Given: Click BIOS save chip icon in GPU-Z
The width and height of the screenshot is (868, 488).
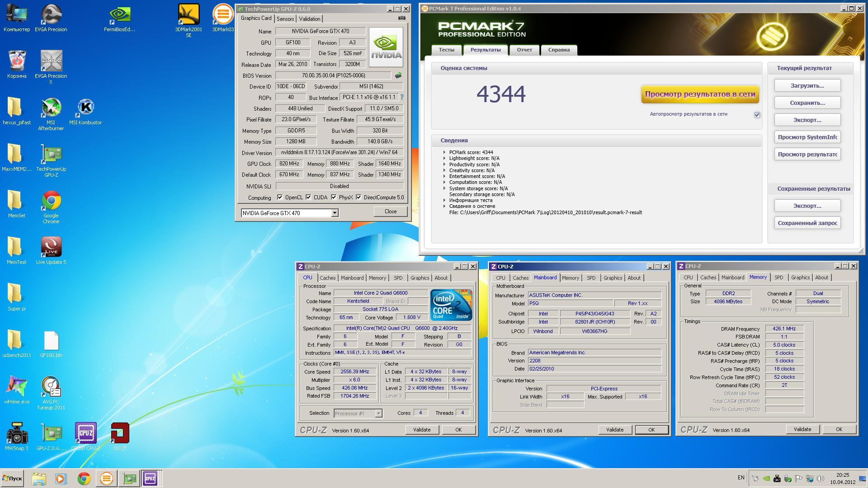Looking at the screenshot, I should point(398,75).
